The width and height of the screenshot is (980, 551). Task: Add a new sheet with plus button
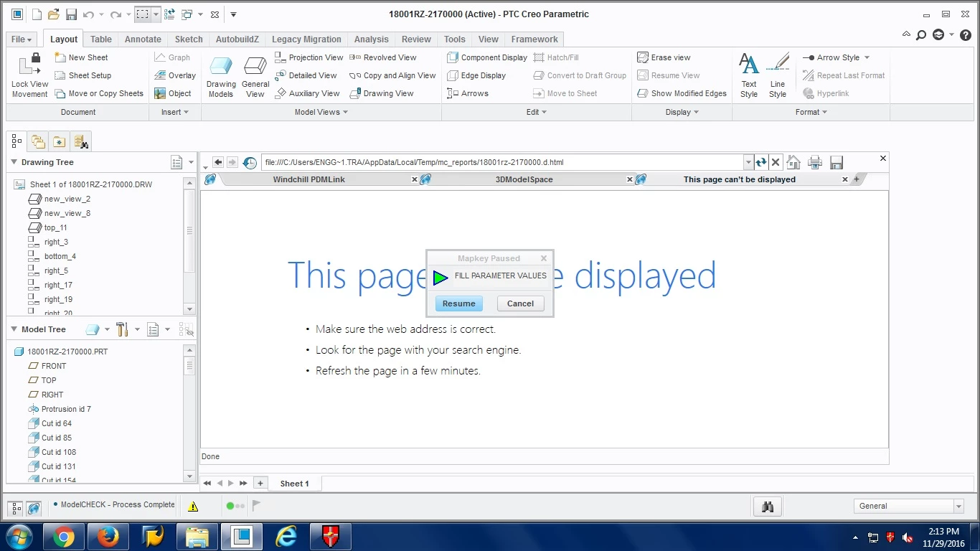point(261,484)
